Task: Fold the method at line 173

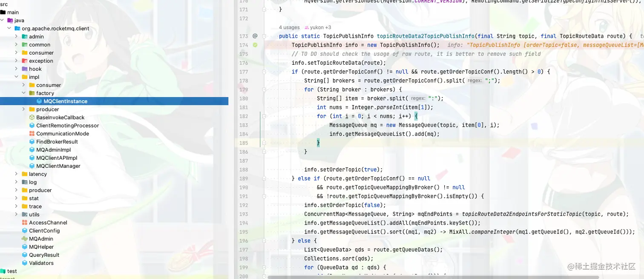Action: 264,36
